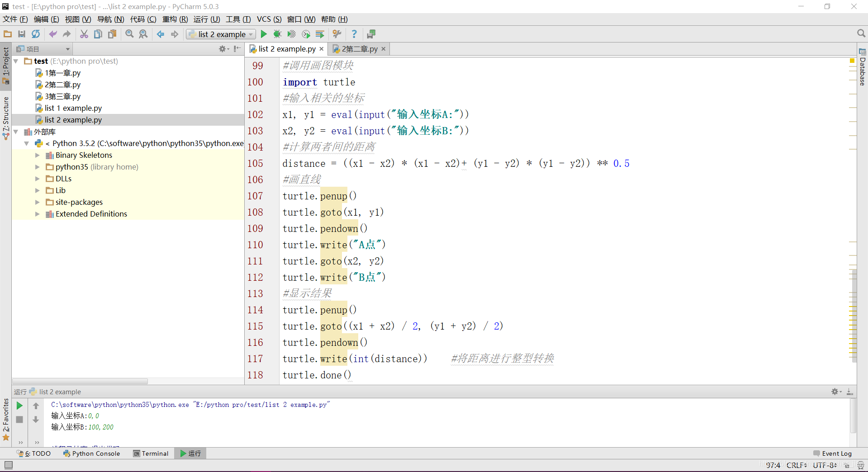Image resolution: width=868 pixels, height=472 pixels.
Task: Navigate back with the left arrow
Action: 161,34
